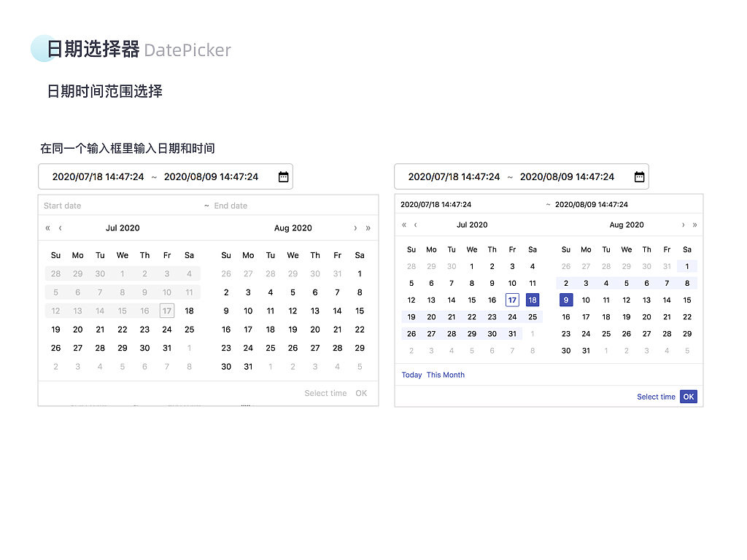The width and height of the screenshot is (747, 560).
Task: Advance to next year using » arrow in left panel
Action: click(368, 227)
